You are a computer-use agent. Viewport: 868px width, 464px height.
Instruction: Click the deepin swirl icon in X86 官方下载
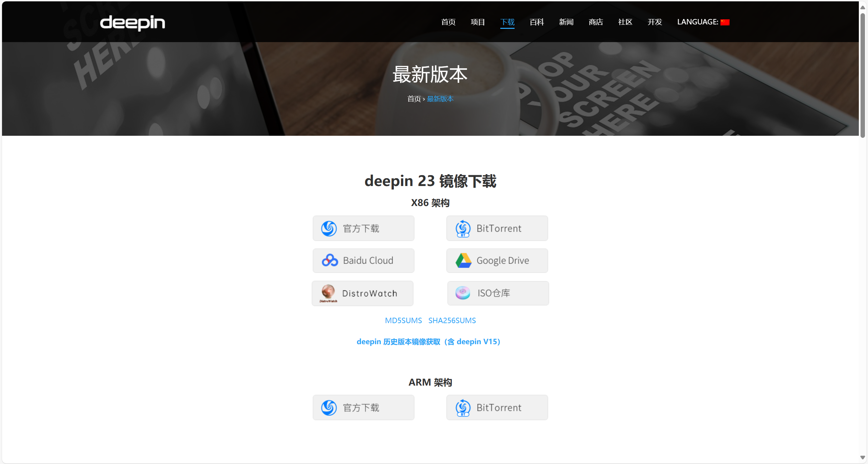pyautogui.click(x=329, y=228)
